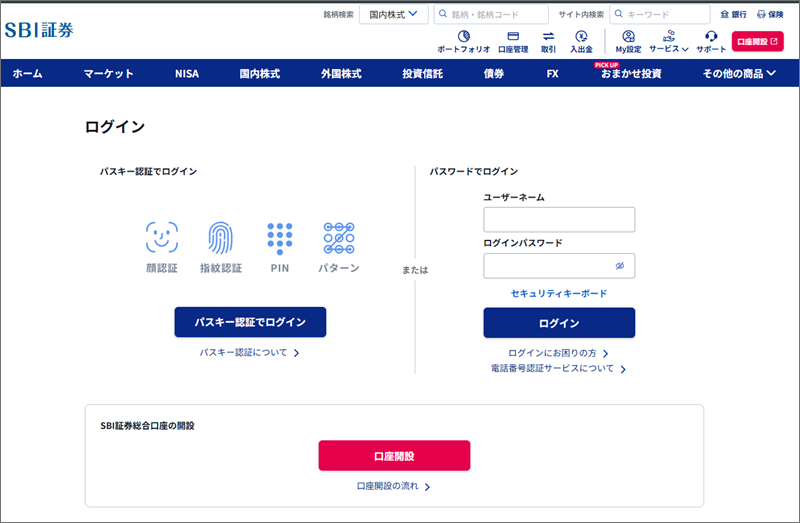Viewport: 800px width, 523px height.
Task: Focus the ログインパスワード input field
Action: click(559, 266)
